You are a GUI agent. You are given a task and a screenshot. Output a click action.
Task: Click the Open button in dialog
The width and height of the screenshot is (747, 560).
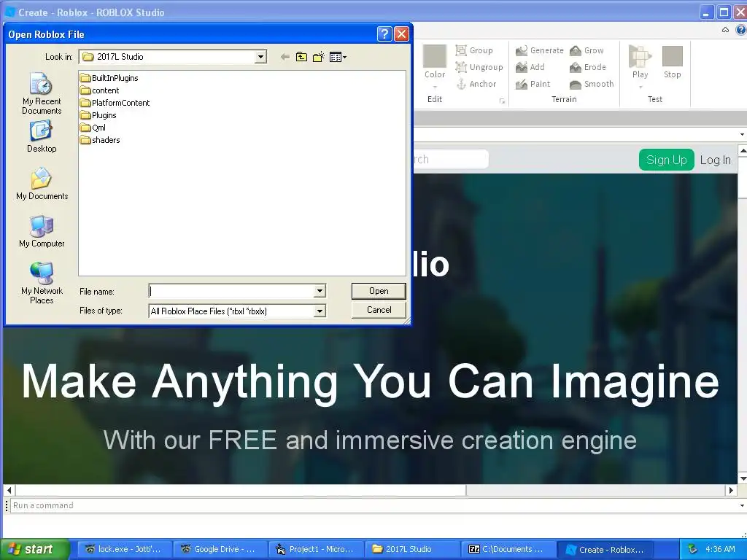pyautogui.click(x=379, y=291)
